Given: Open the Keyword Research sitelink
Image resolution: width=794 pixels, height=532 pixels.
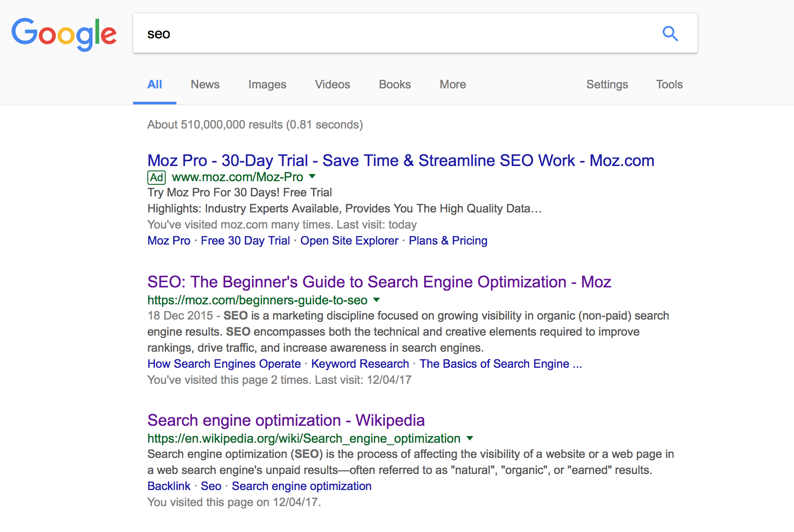Looking at the screenshot, I should tap(360, 364).
